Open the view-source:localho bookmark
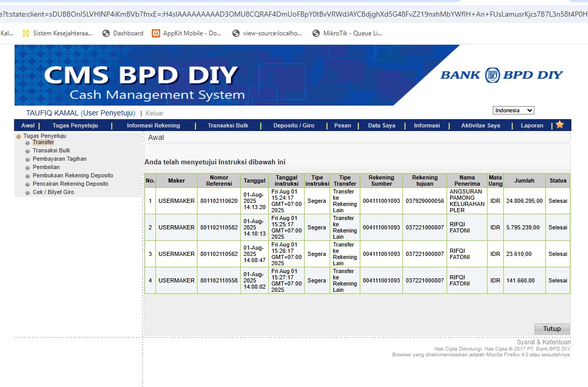The height and width of the screenshot is (387, 588). (x=267, y=33)
